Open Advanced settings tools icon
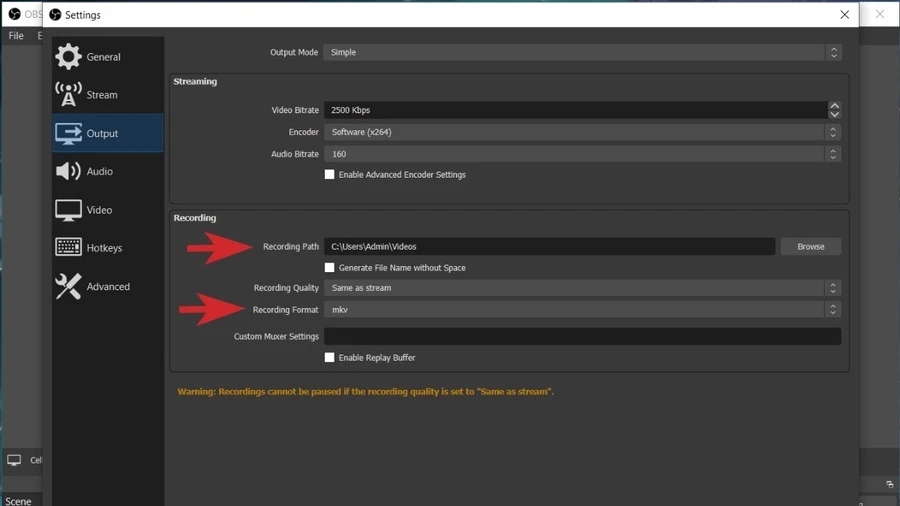Screen dimensions: 900x506 point(68,286)
